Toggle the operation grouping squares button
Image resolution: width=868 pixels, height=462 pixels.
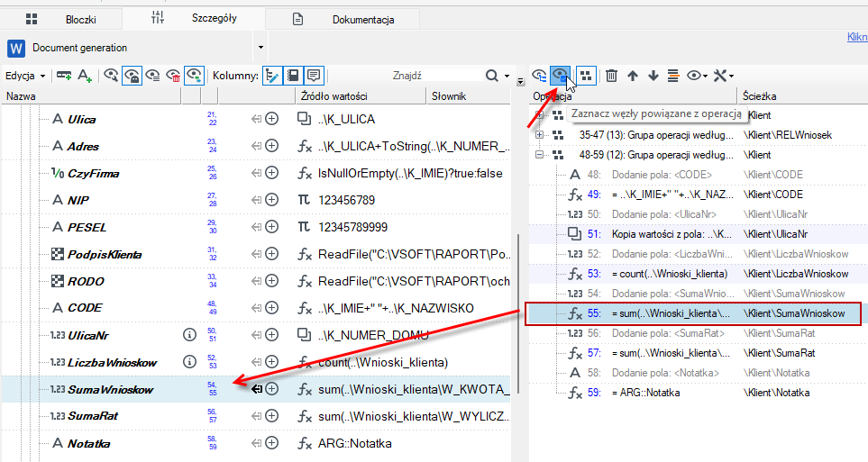pyautogui.click(x=586, y=76)
